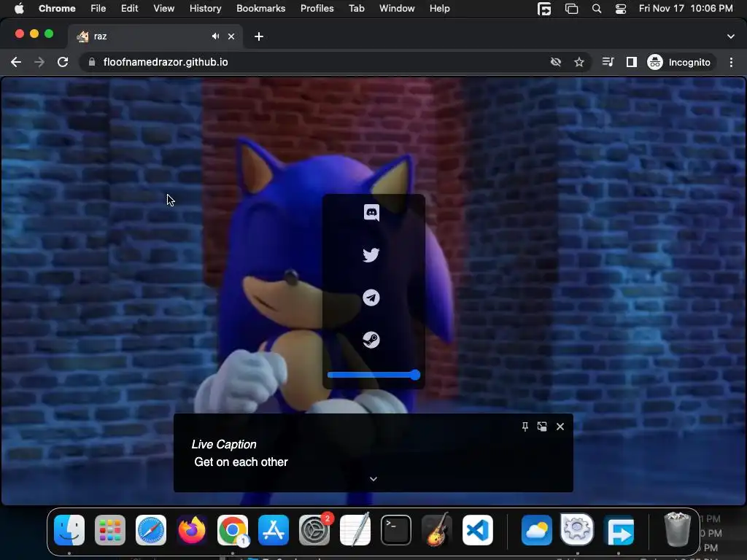The width and height of the screenshot is (747, 560).
Task: Go back to previous page
Action: point(16,63)
